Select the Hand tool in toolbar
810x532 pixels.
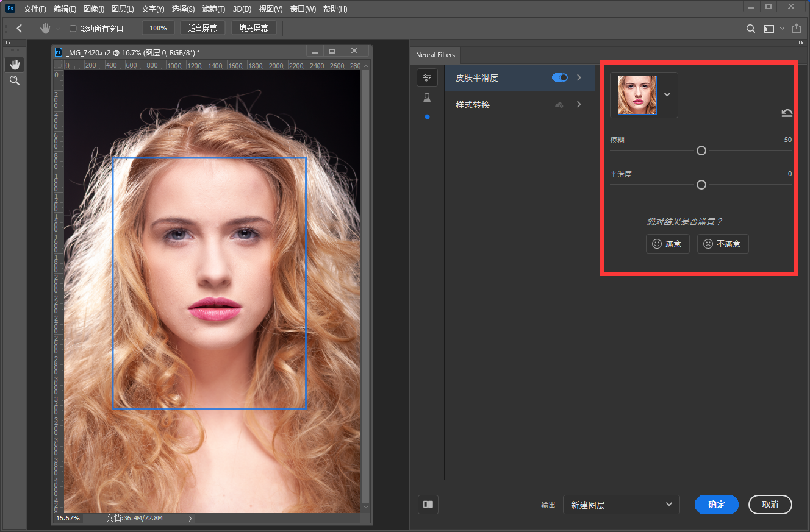click(15, 65)
